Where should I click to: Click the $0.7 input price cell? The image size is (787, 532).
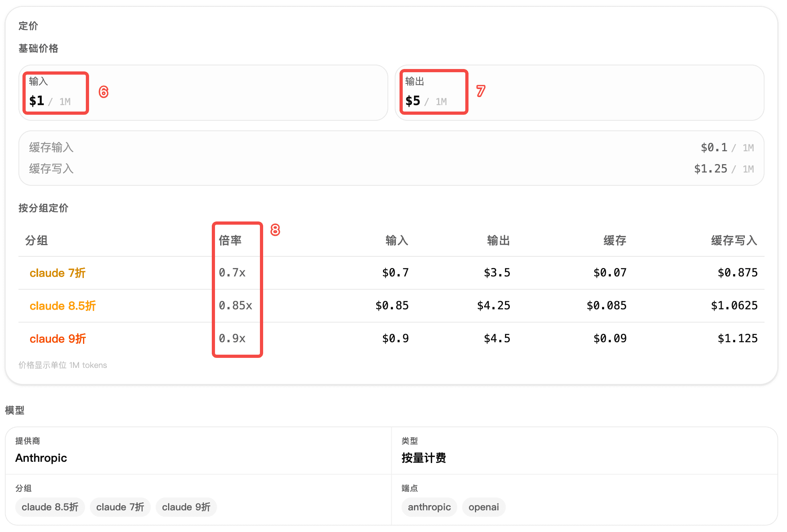[x=396, y=273]
